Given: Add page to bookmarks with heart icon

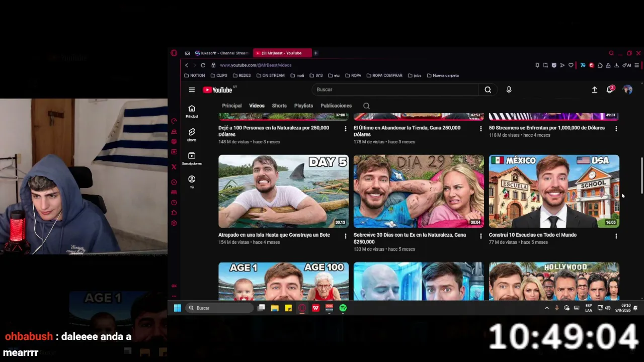Looking at the screenshot, I should pos(571,65).
